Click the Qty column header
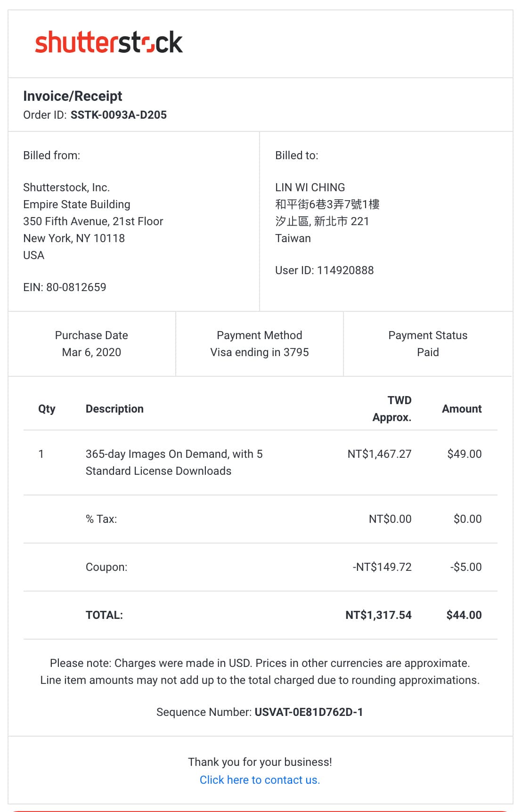The height and width of the screenshot is (812, 522). pos(47,409)
